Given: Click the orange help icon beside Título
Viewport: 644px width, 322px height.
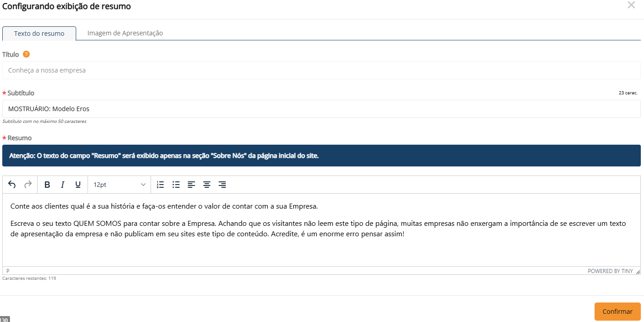Looking at the screenshot, I should coord(26,54).
